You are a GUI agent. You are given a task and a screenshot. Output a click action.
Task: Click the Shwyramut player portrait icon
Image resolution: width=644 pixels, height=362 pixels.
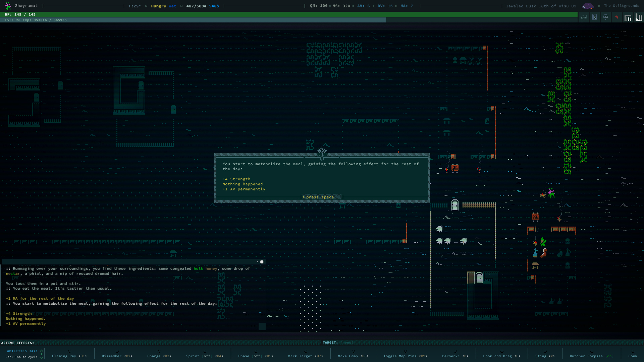click(x=8, y=6)
